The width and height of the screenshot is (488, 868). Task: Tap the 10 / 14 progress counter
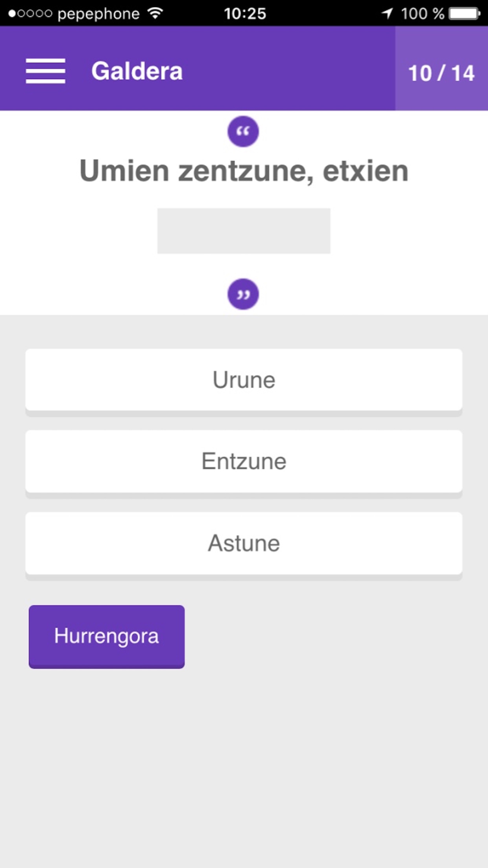click(x=441, y=73)
